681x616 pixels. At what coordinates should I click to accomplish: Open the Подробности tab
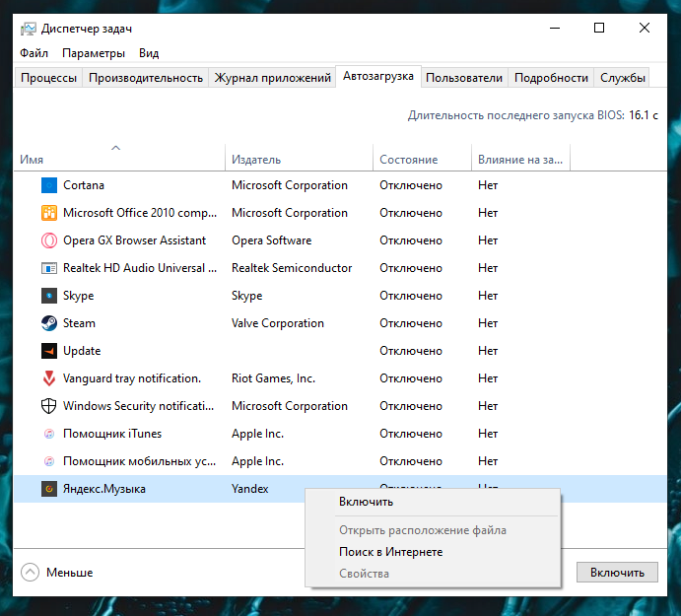(x=551, y=78)
